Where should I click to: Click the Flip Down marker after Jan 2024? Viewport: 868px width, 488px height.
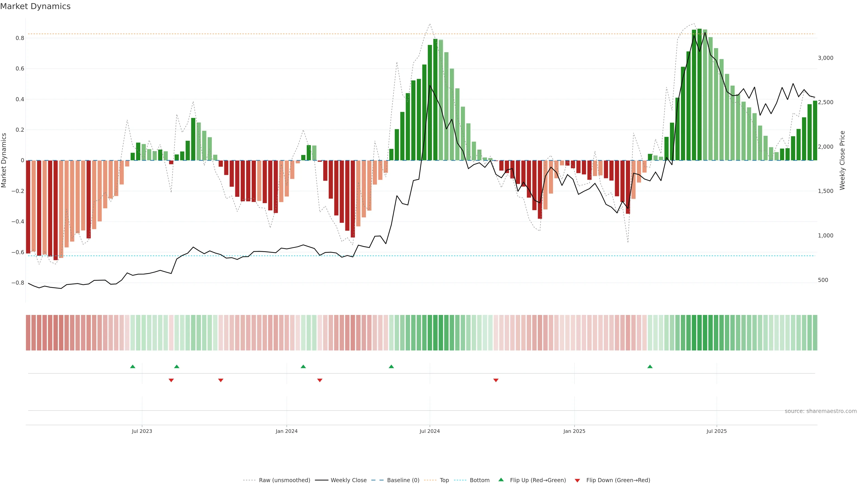pyautogui.click(x=320, y=380)
